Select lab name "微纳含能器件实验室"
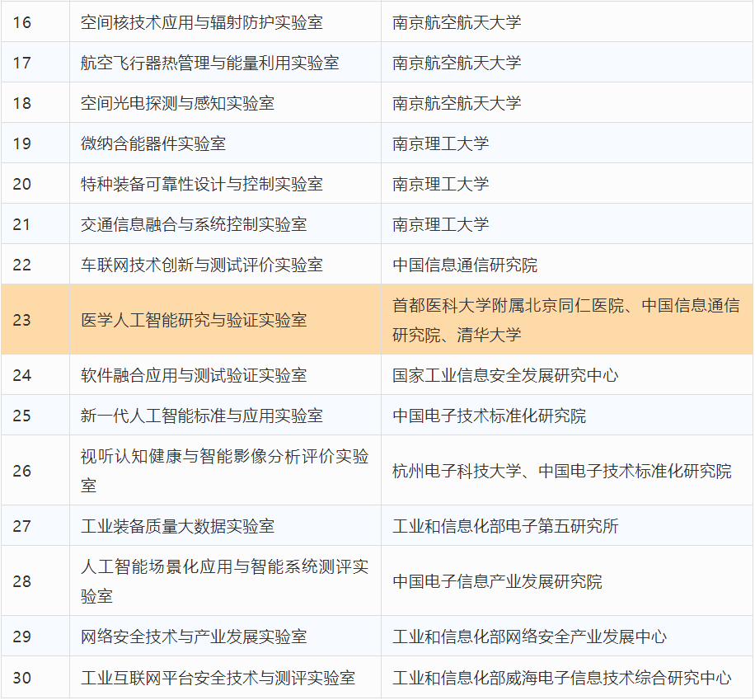Image resolution: width=755 pixels, height=700 pixels. pos(153,143)
